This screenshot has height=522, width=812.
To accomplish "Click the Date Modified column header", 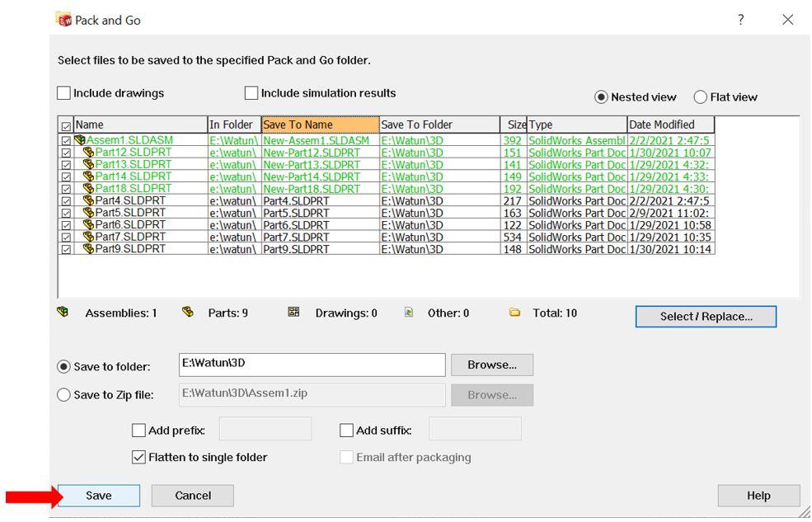I will [x=671, y=125].
